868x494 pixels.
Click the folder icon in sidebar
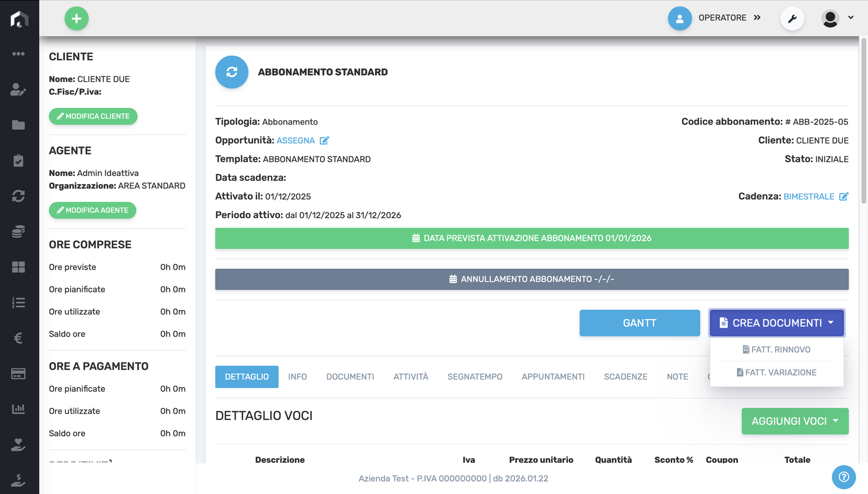coord(18,125)
